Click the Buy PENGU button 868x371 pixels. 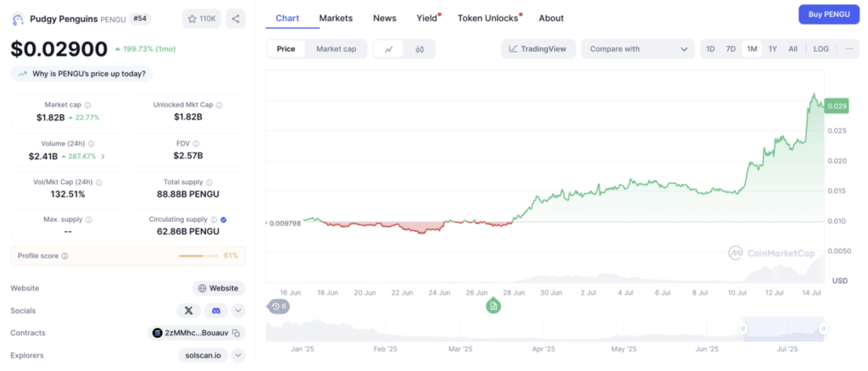pos(829,14)
